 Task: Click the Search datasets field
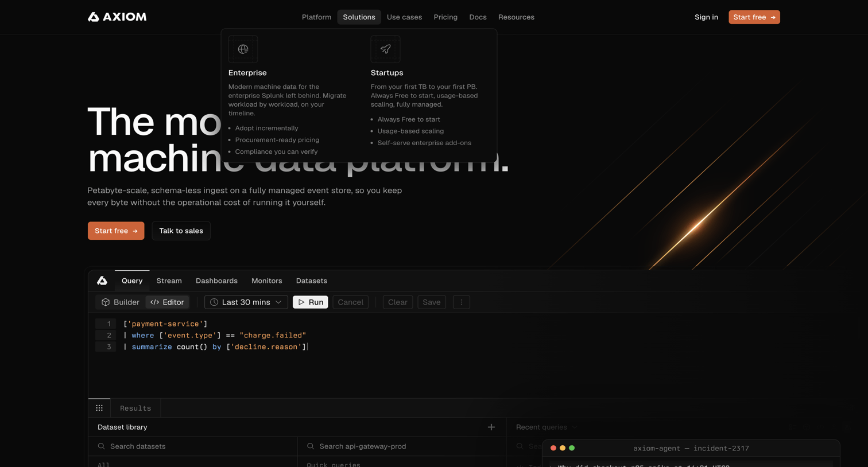coord(193,446)
